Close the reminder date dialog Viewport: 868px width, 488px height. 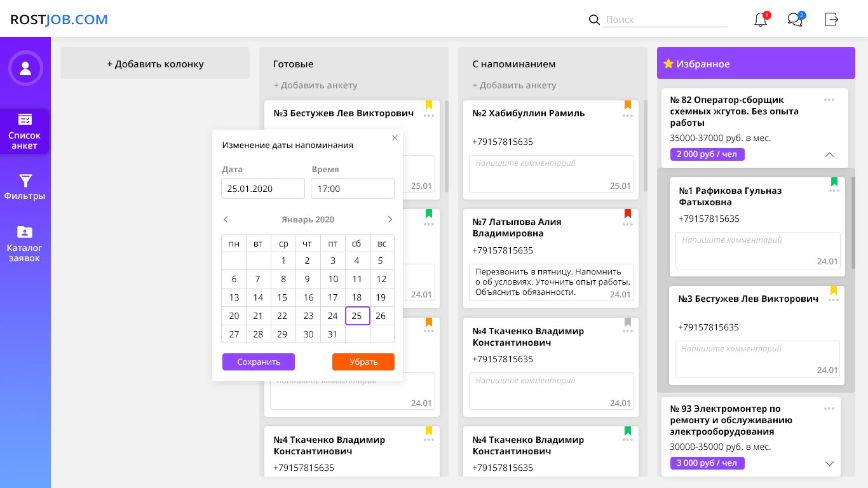click(x=395, y=137)
